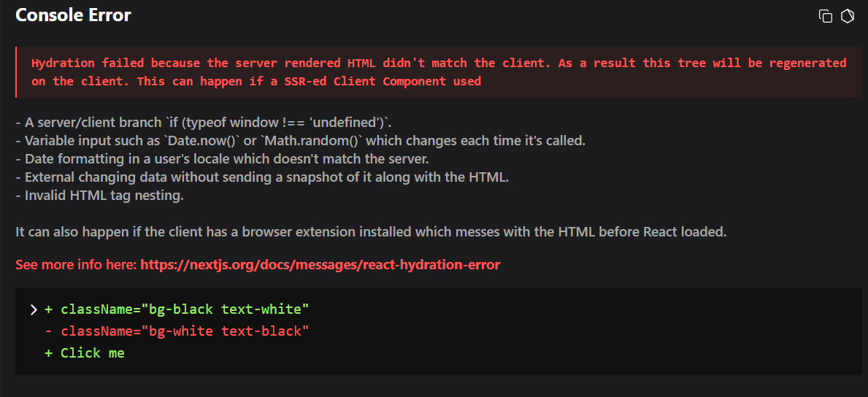Expand the code diff with chevron arrow
The width and height of the screenshot is (868, 397).
click(34, 309)
